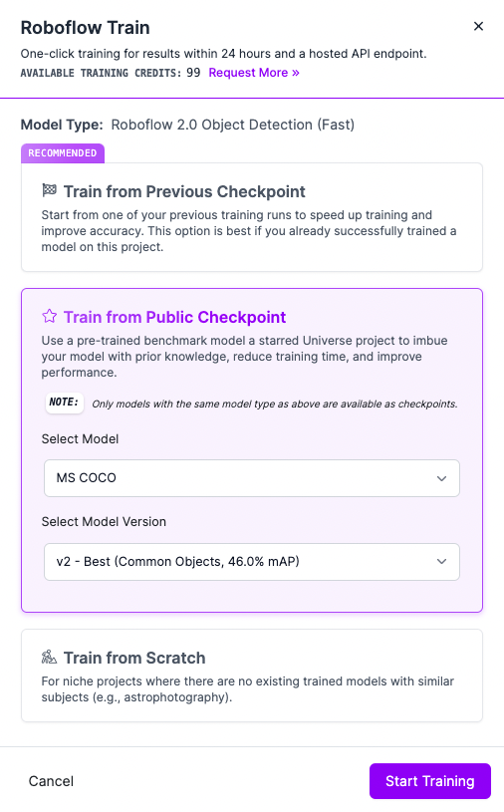This screenshot has height=812, width=504.
Task: Click the Train from Public Checkpoint heading
Action: tap(174, 317)
